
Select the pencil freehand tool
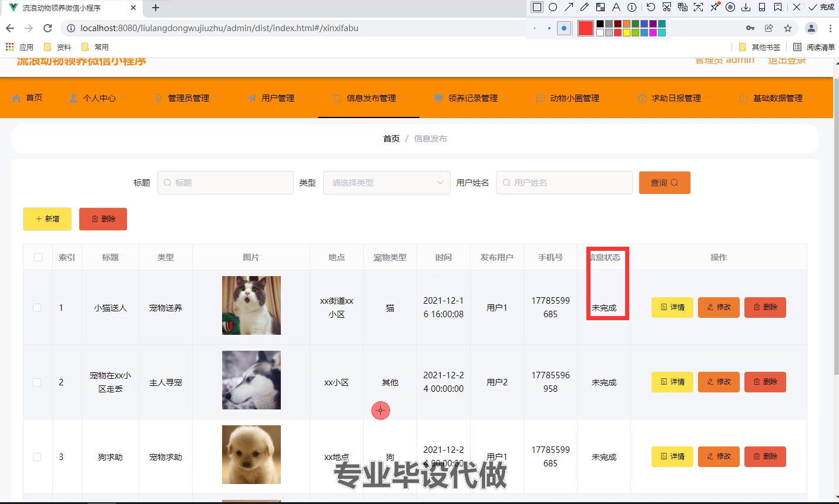[x=585, y=7]
